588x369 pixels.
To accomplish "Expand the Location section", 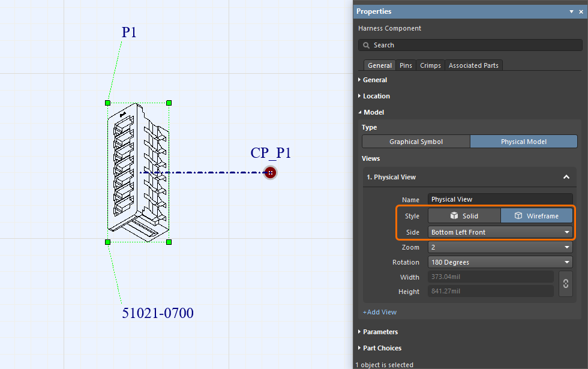I will point(377,96).
